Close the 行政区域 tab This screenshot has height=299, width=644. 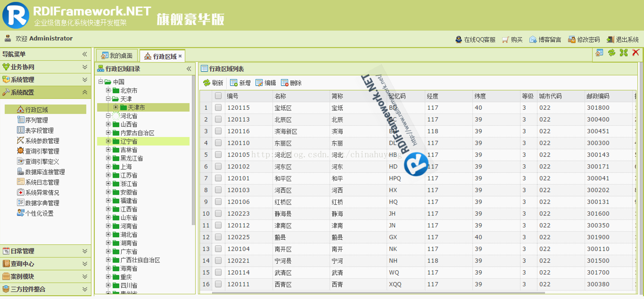180,57
